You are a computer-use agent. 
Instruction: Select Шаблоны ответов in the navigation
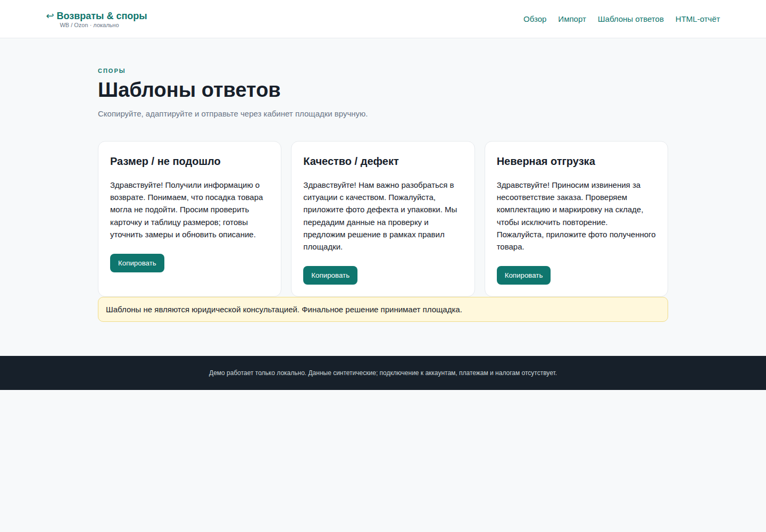[630, 19]
